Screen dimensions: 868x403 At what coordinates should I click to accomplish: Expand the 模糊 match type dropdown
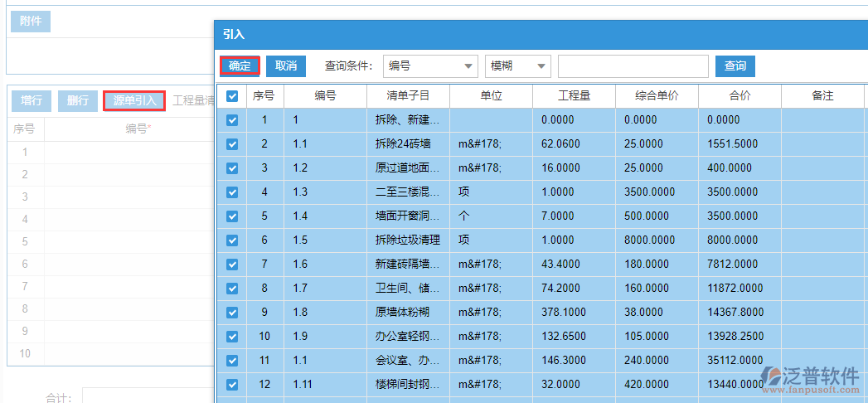coord(518,66)
